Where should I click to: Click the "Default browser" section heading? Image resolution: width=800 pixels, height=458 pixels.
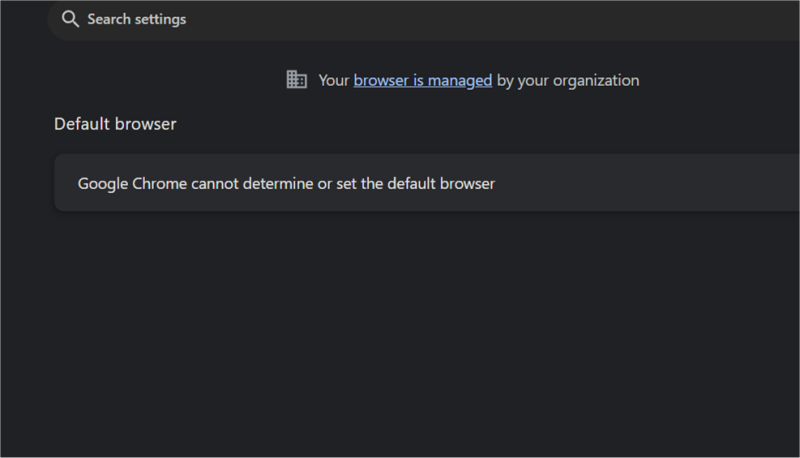point(115,124)
